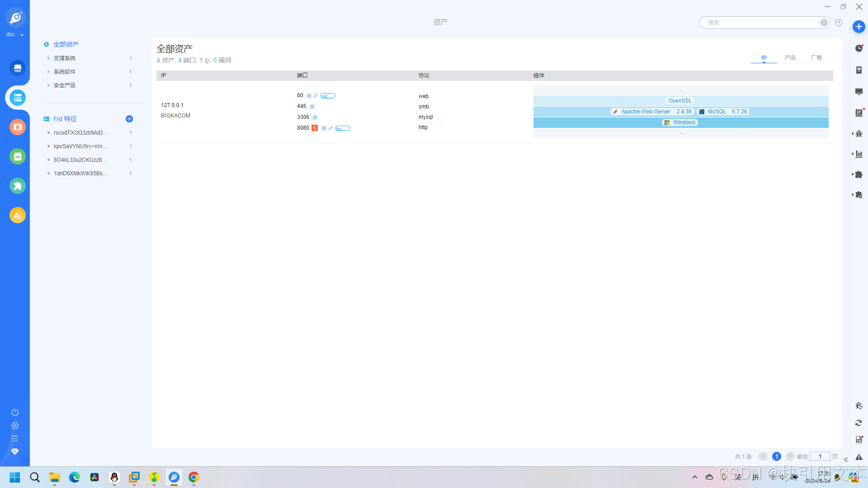The width and height of the screenshot is (868, 488).
Task: Click the search magnifier button
Action: [824, 23]
